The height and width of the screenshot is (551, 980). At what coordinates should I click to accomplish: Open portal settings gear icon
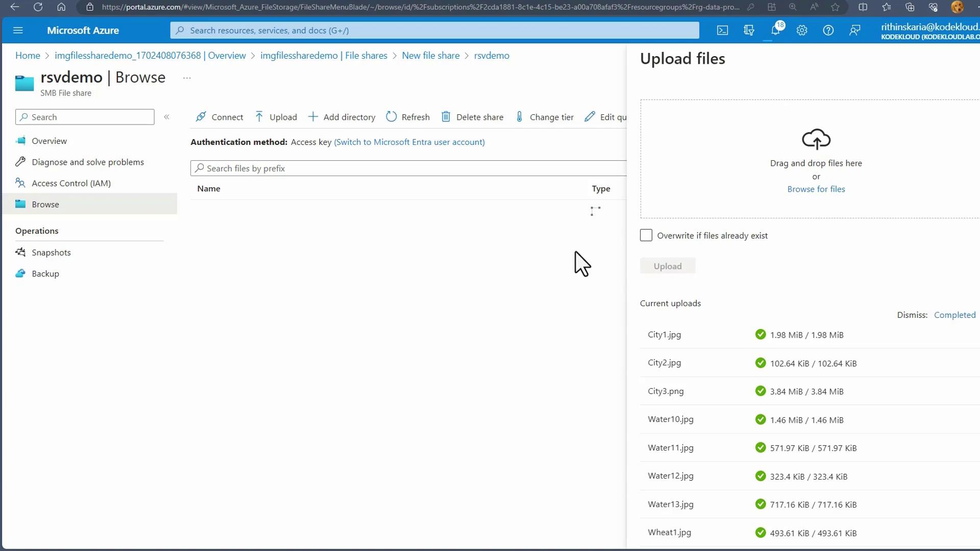tap(802, 31)
